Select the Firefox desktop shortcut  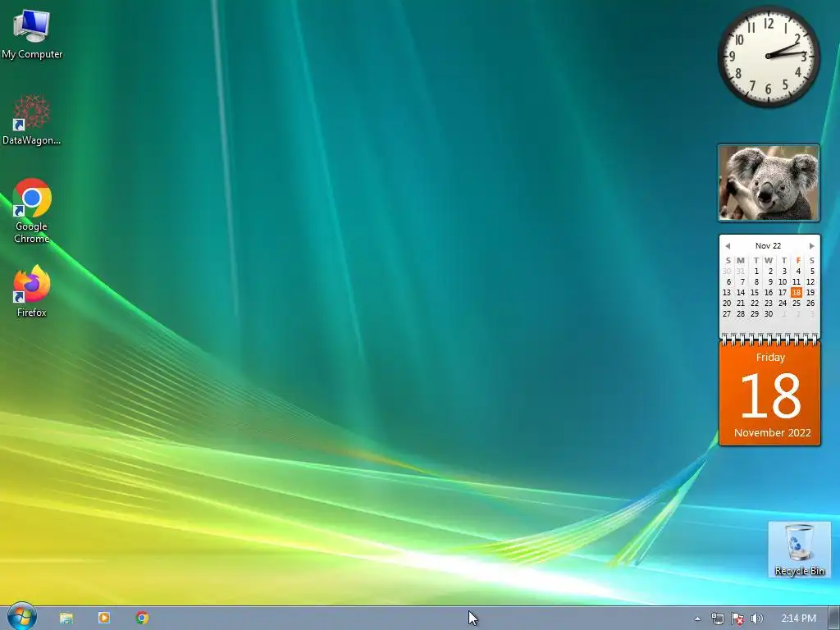(32, 291)
